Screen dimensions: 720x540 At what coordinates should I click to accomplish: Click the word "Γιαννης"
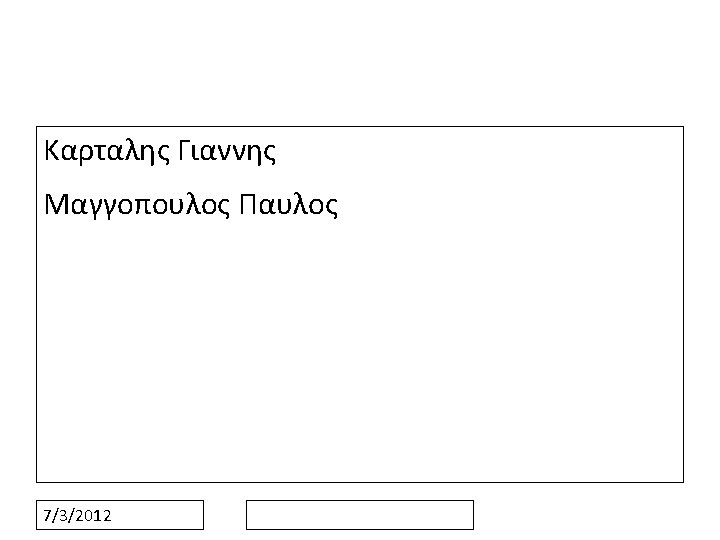227,151
